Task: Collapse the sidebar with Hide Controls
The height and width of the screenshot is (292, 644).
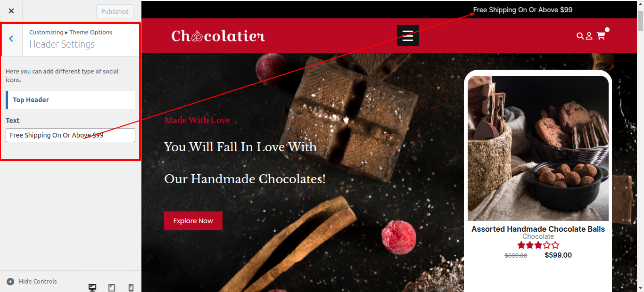Action: pos(32,281)
